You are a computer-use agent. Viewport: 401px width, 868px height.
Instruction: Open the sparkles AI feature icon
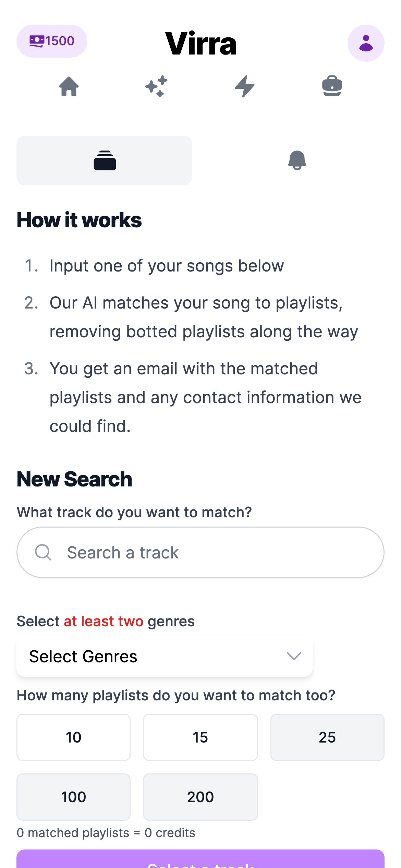pyautogui.click(x=157, y=86)
